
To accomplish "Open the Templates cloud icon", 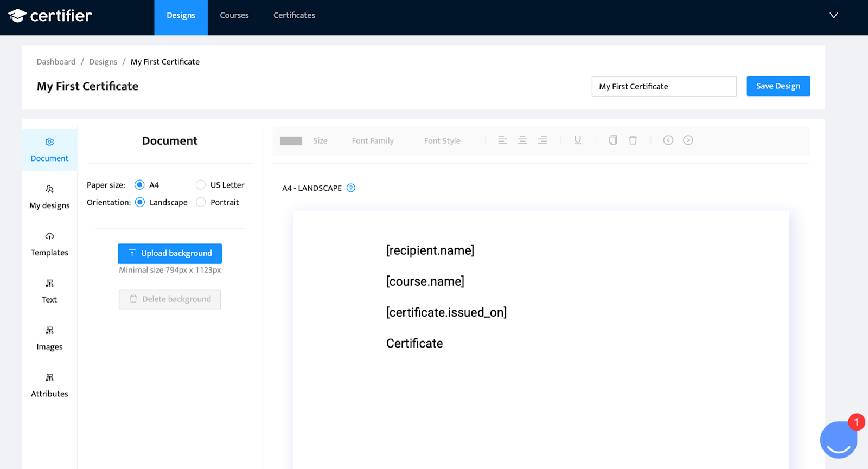I will [x=49, y=236].
